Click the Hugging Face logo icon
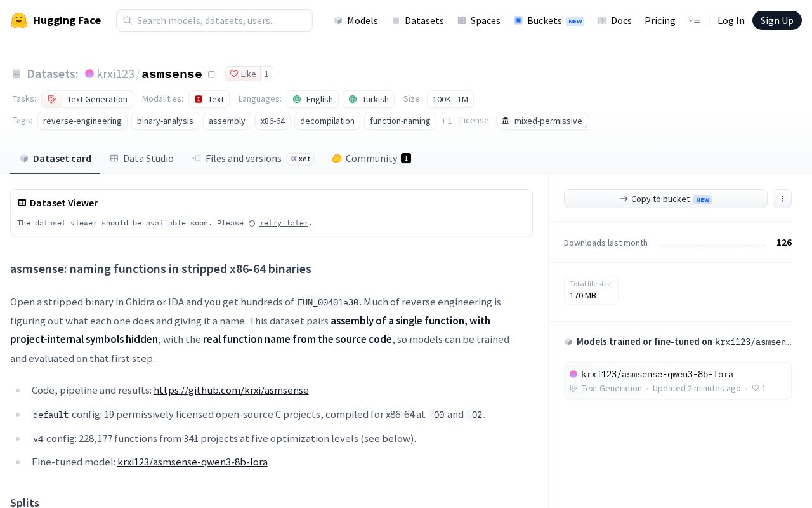The width and height of the screenshot is (812, 508). 19,20
